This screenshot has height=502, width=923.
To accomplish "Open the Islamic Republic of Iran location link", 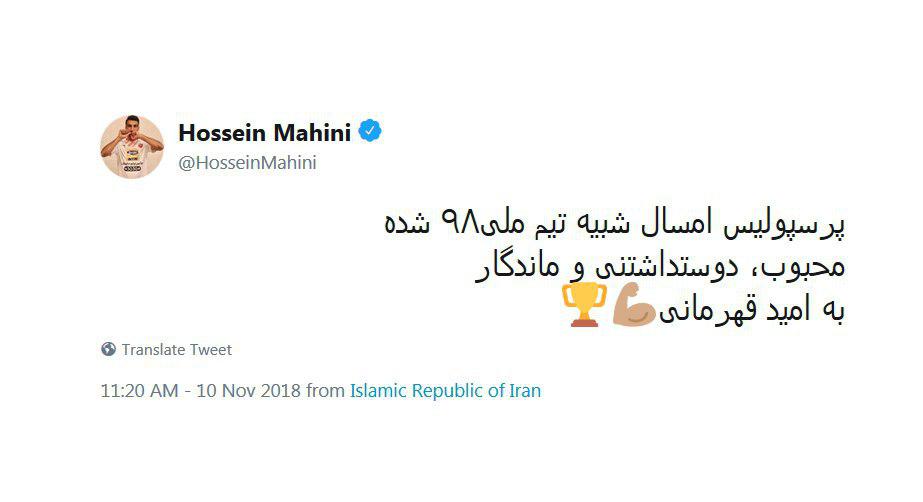I will tap(445, 391).
